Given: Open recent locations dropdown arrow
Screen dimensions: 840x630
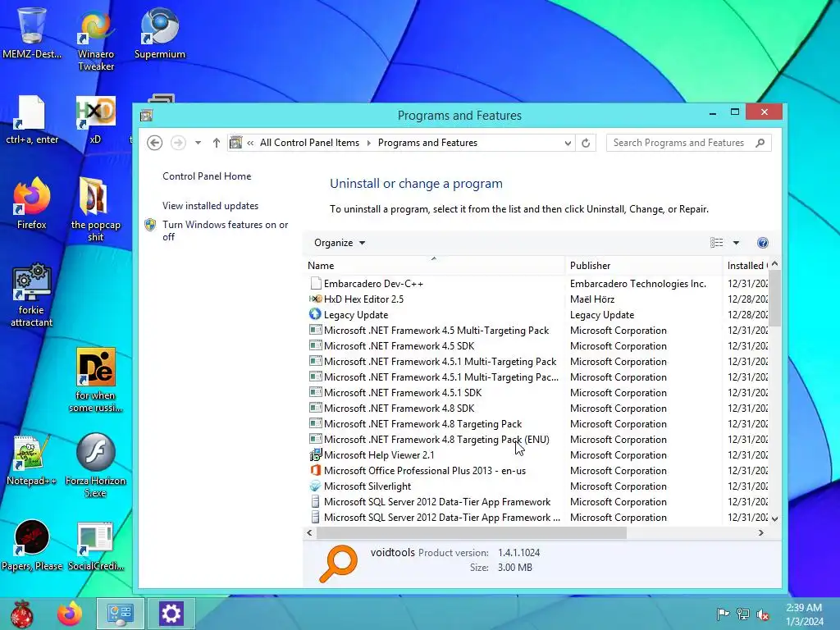Looking at the screenshot, I should pos(198,143).
